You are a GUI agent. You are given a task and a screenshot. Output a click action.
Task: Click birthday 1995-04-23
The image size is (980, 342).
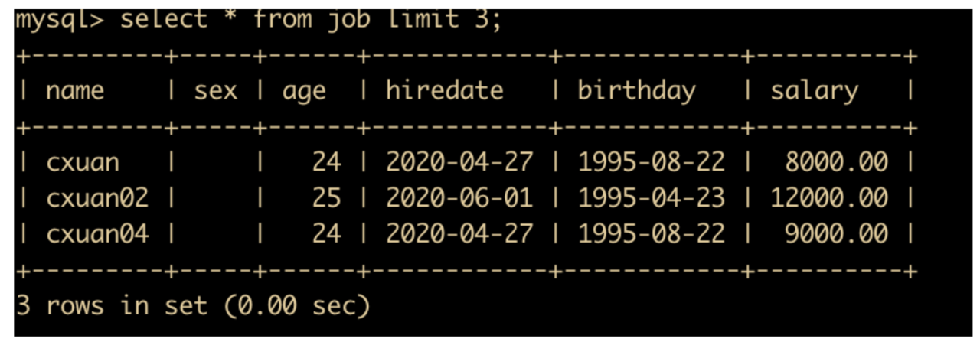pos(651,197)
